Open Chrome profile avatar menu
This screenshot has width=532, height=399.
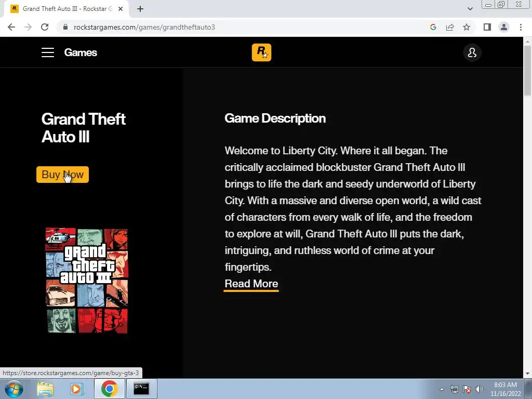(504, 27)
